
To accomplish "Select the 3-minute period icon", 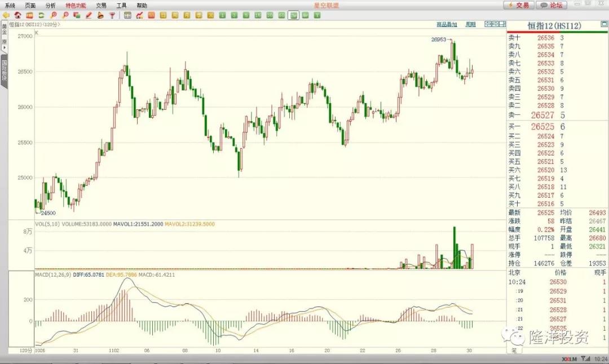I will tap(234, 16).
